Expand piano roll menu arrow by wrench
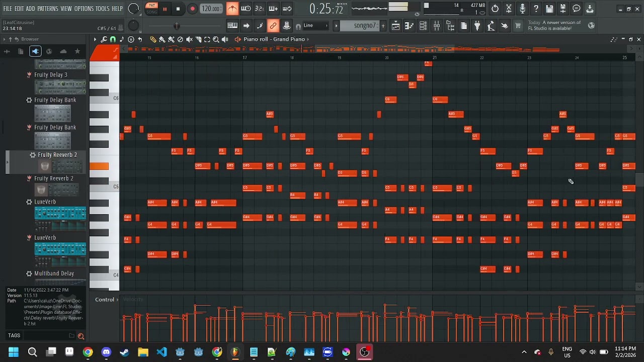The width and height of the screenshot is (644, 362). [95, 39]
